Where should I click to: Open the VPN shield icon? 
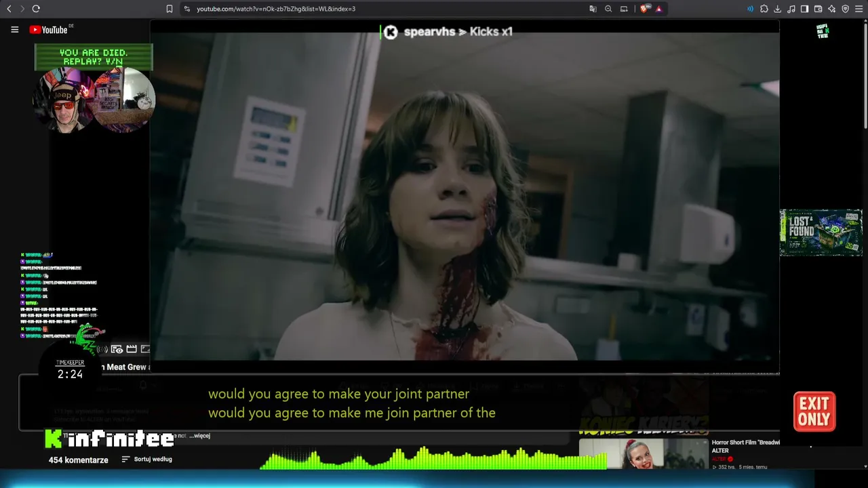(x=845, y=9)
